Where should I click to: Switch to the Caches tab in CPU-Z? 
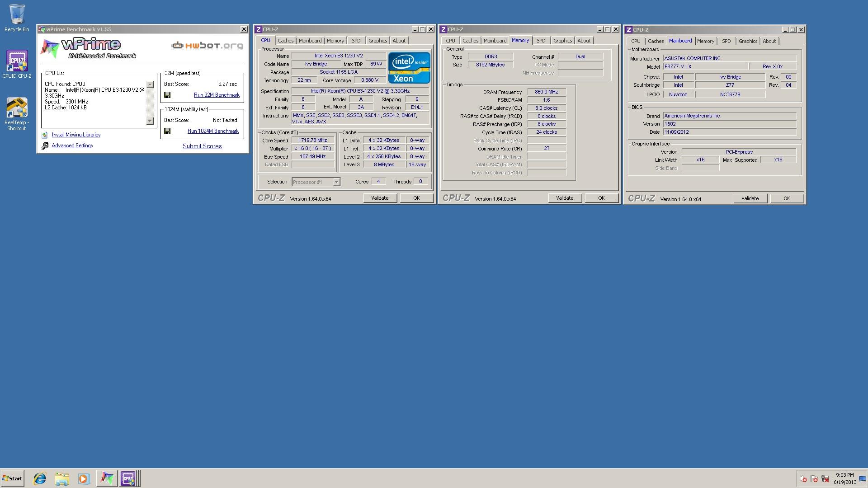[286, 40]
